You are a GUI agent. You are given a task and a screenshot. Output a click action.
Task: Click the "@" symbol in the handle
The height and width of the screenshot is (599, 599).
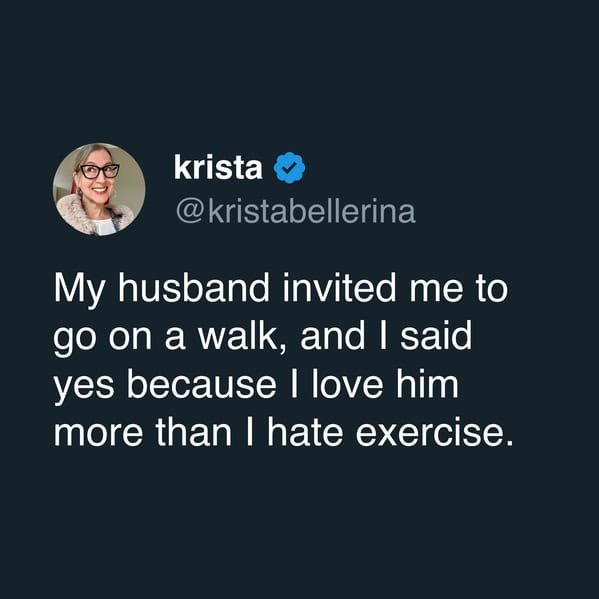(190, 212)
